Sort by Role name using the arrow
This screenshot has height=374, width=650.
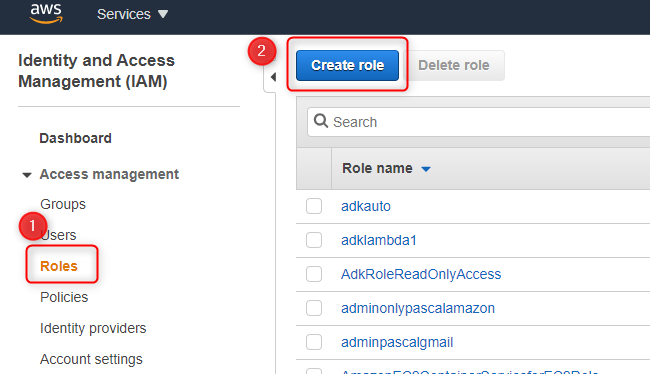[x=426, y=169]
